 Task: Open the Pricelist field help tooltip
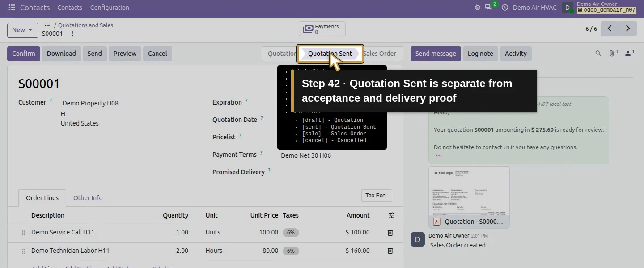[x=240, y=136]
